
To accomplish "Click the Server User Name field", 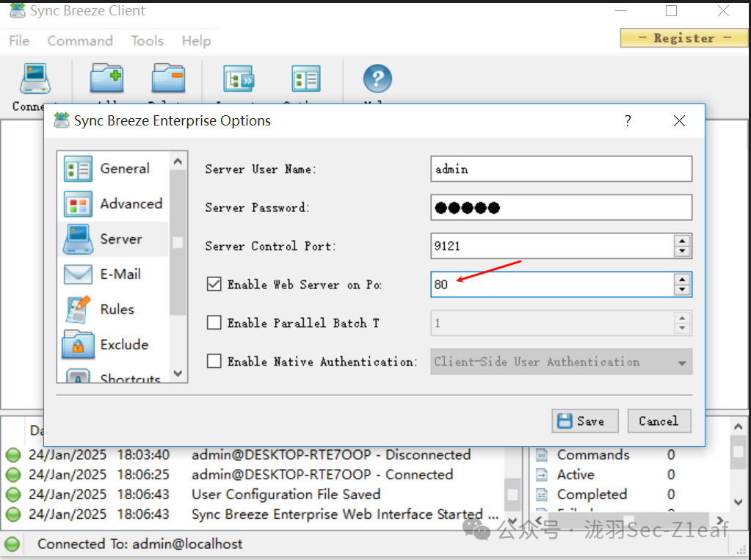I will [562, 169].
